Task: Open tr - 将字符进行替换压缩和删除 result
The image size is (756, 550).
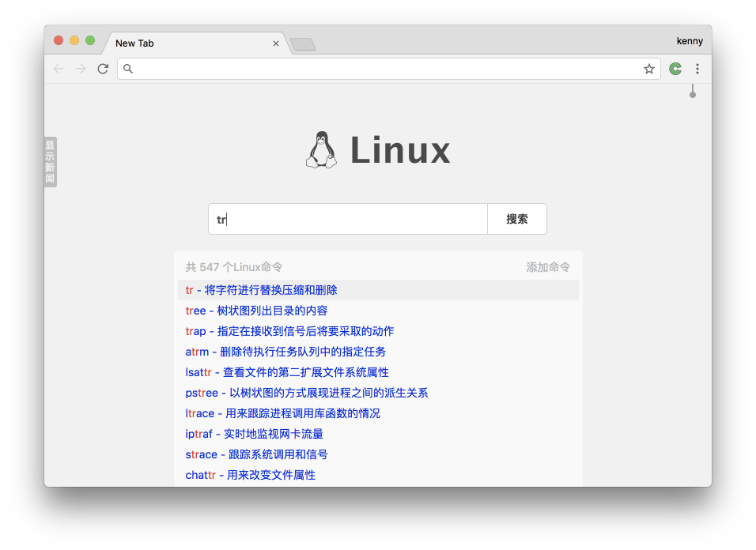Action: 378,290
